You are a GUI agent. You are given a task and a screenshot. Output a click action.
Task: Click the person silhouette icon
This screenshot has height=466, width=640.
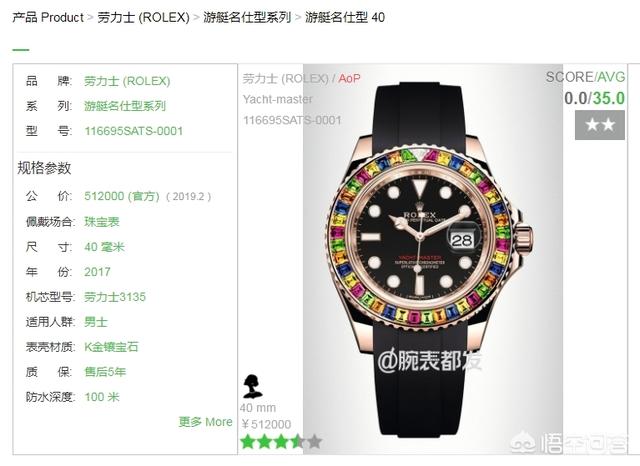(253, 386)
